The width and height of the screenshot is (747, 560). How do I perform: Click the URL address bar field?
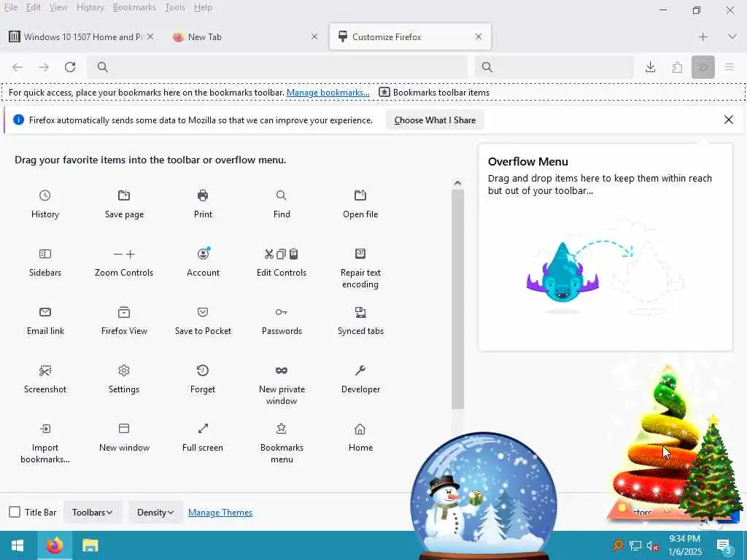click(277, 67)
